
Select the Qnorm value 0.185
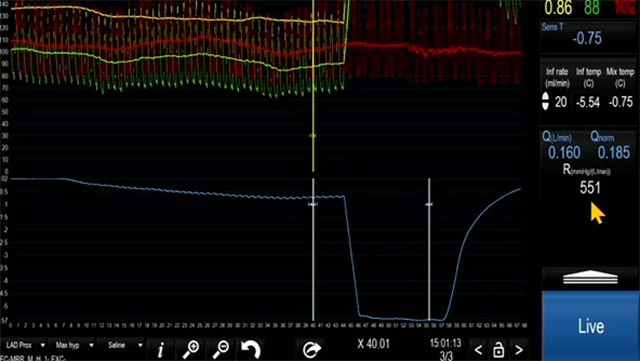(614, 153)
